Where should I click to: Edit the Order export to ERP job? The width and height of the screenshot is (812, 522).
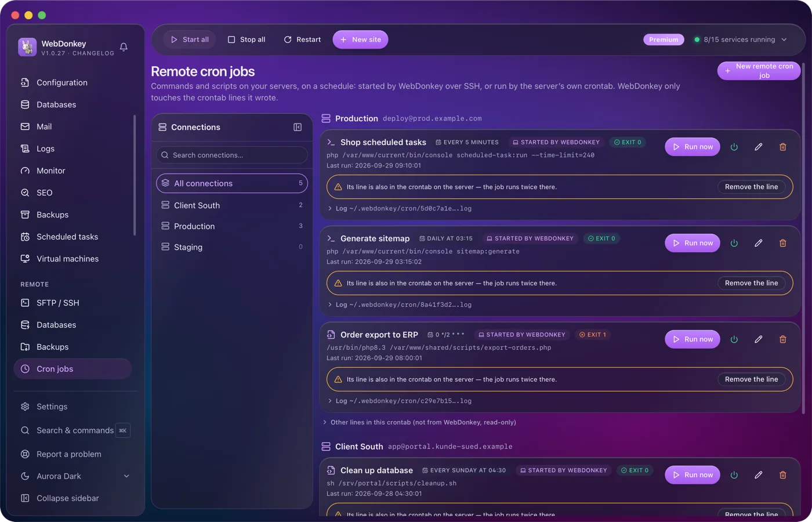[x=758, y=339]
